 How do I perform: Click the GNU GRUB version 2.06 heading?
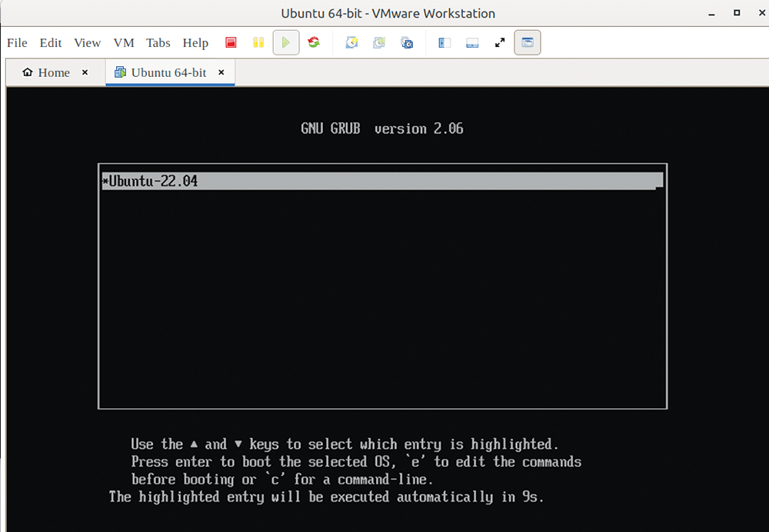[x=382, y=128]
